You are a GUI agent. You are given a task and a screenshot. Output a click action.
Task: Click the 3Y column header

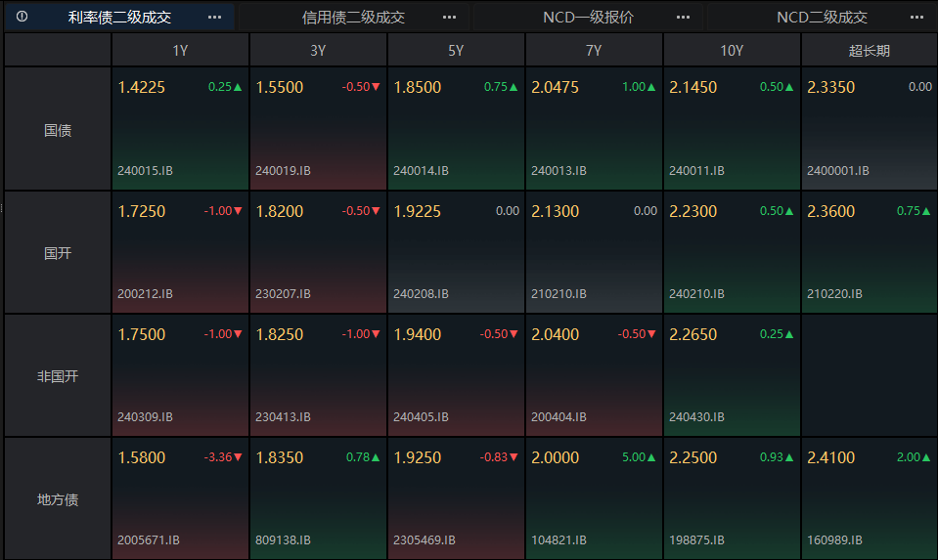pyautogui.click(x=318, y=50)
